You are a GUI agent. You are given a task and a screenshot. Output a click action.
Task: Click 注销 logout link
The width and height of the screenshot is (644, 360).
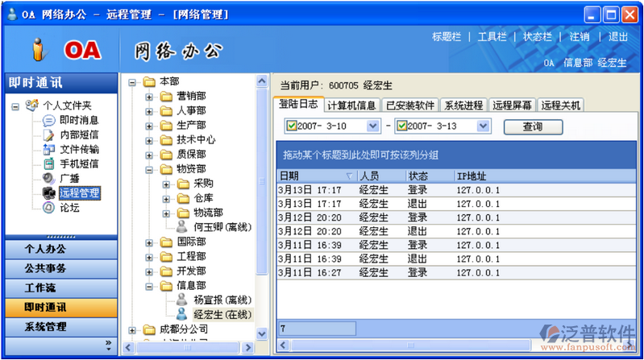(x=580, y=37)
